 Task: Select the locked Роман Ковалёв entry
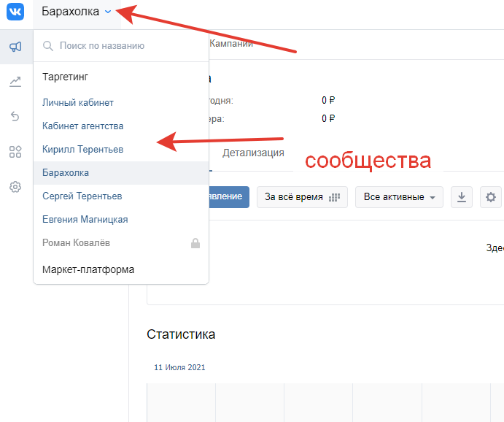[121, 243]
